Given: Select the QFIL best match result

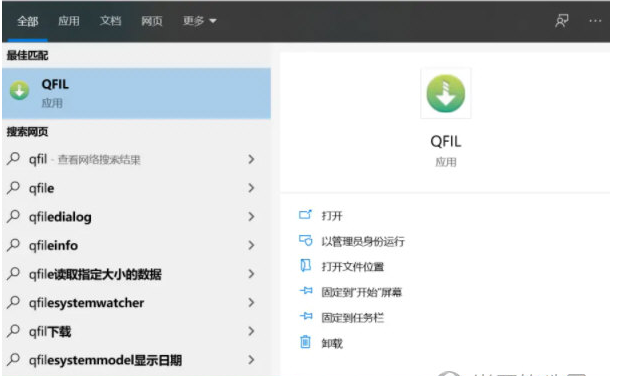Looking at the screenshot, I should 136,93.
